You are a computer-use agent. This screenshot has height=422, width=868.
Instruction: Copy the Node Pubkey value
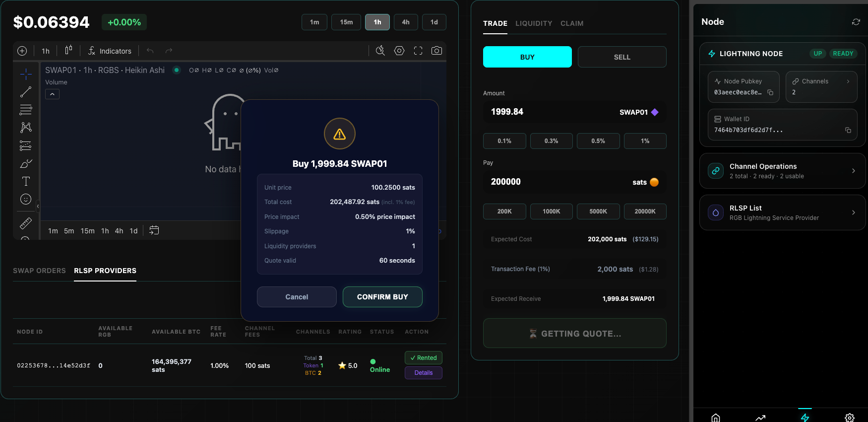click(770, 92)
